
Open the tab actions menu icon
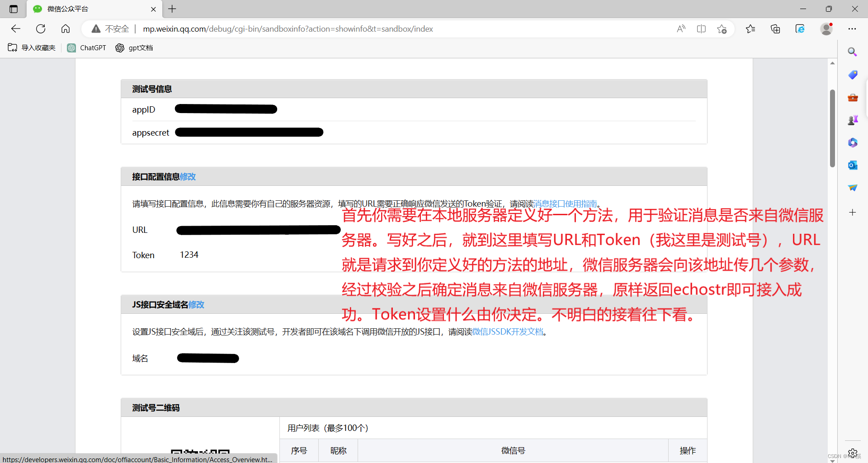(x=14, y=9)
